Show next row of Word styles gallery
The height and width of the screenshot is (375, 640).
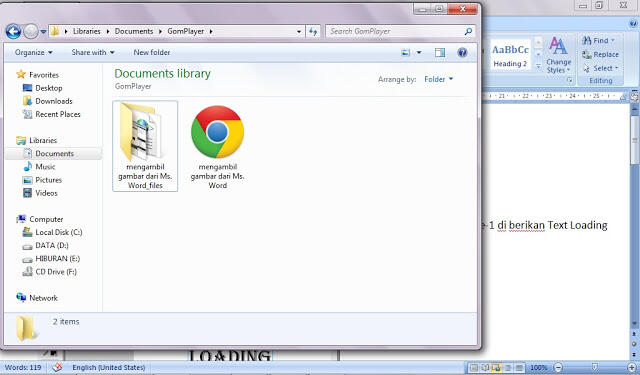tap(538, 54)
